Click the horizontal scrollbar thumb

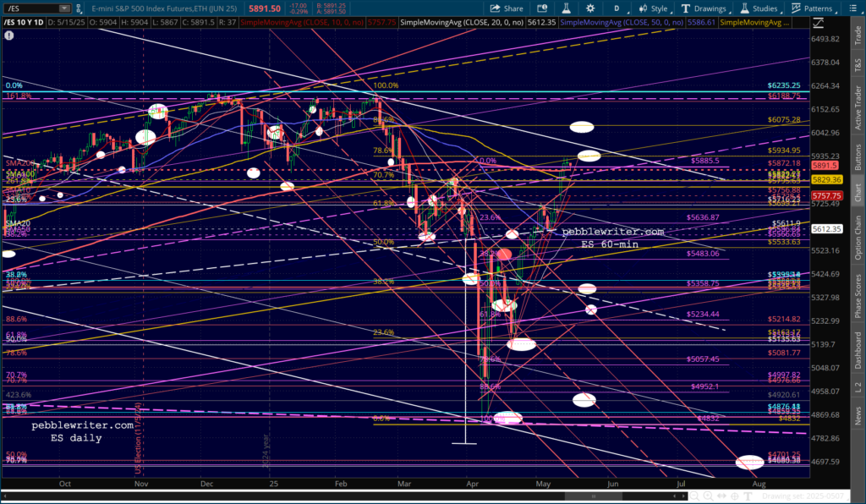click(595, 496)
